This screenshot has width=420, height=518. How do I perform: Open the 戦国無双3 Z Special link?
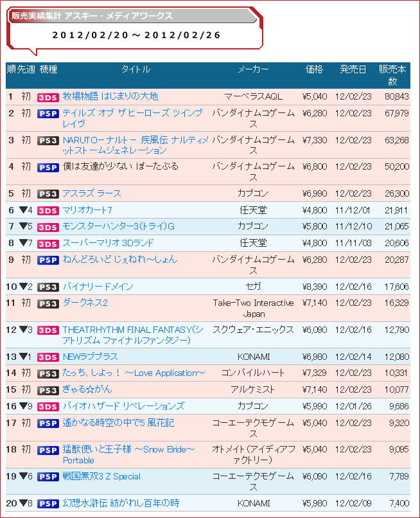(101, 476)
